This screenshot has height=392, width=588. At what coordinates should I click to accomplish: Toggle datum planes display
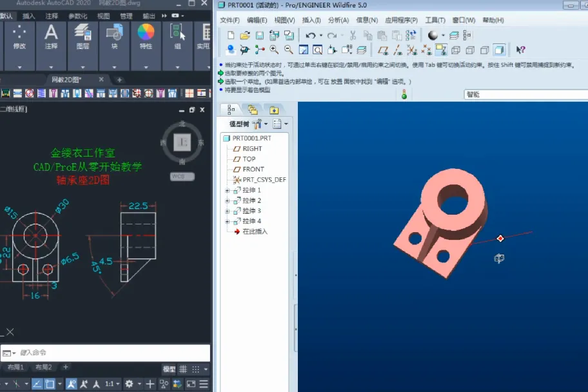click(382, 50)
